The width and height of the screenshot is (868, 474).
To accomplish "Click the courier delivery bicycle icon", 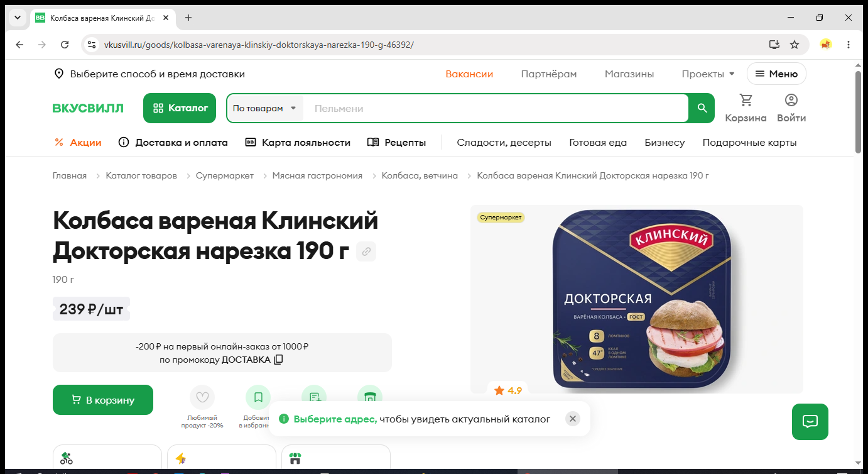I will tap(67, 458).
